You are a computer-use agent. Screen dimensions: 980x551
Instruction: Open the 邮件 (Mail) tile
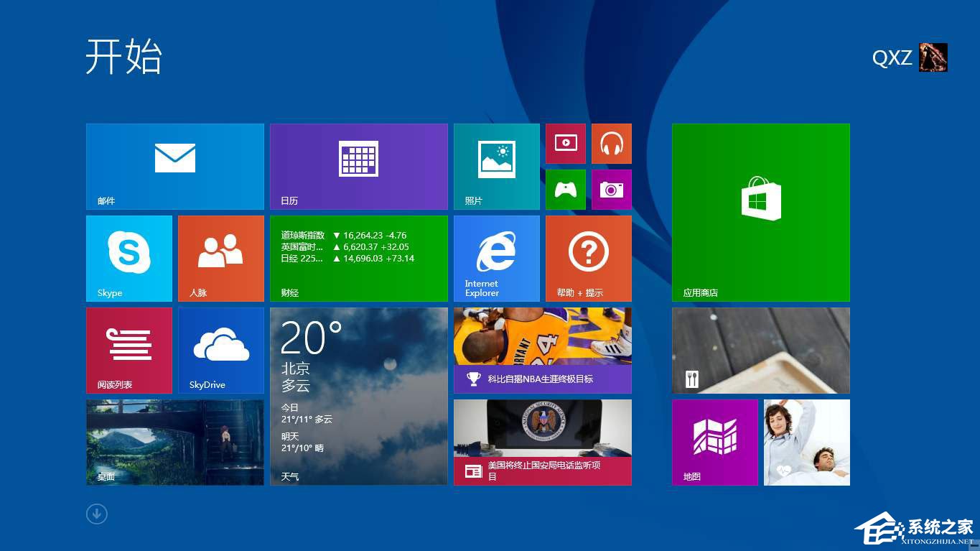pyautogui.click(x=174, y=165)
